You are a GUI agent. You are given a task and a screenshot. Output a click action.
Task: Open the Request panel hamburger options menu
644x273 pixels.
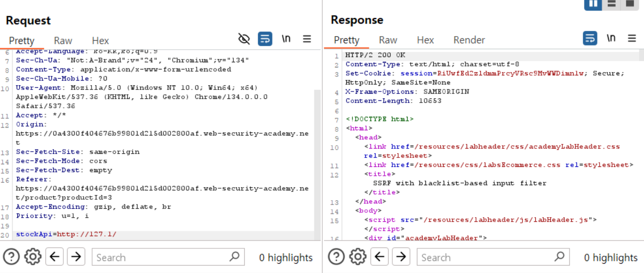[x=307, y=39]
